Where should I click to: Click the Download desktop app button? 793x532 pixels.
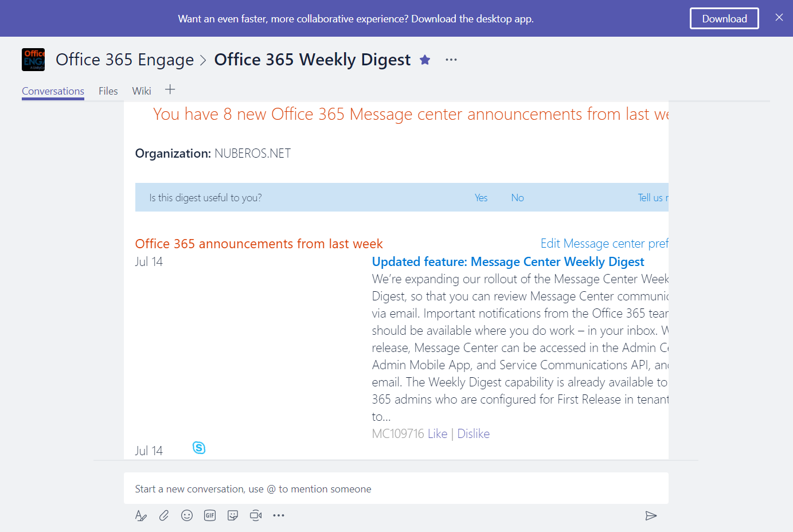pyautogui.click(x=724, y=18)
